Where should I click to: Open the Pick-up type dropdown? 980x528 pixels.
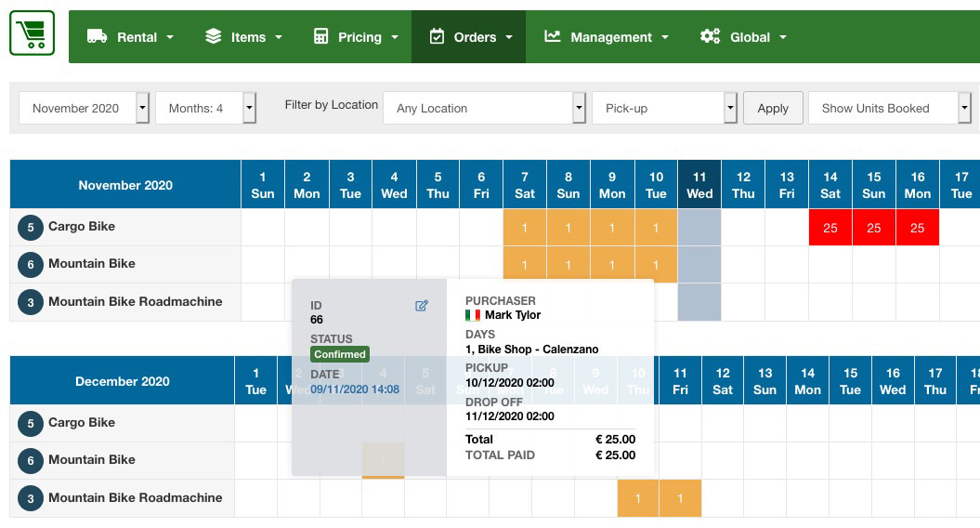[664, 108]
